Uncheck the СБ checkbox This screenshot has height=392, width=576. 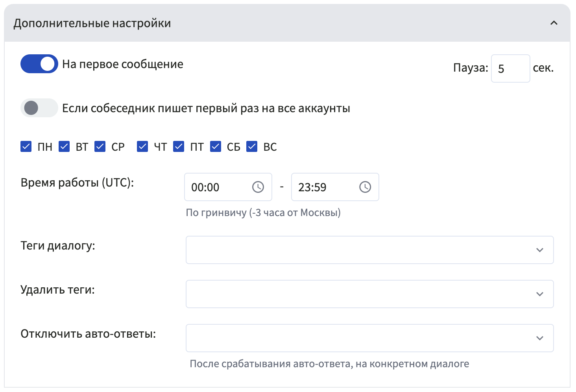pos(216,147)
